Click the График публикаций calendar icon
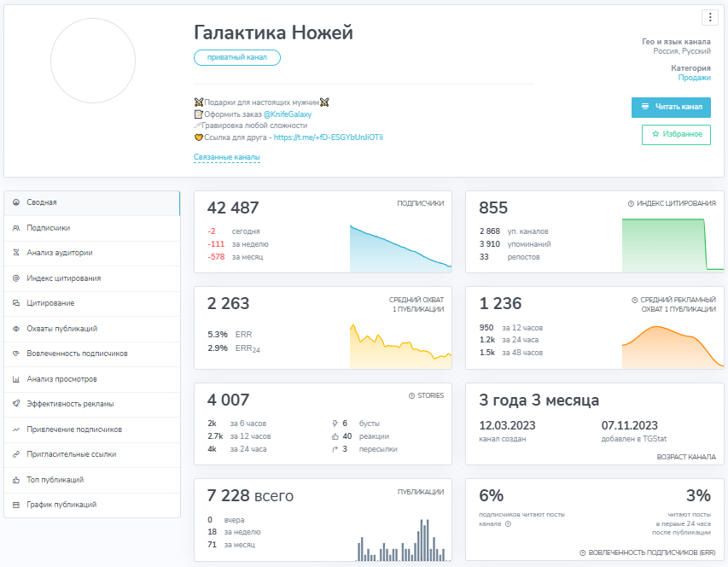728x567 pixels. click(16, 505)
